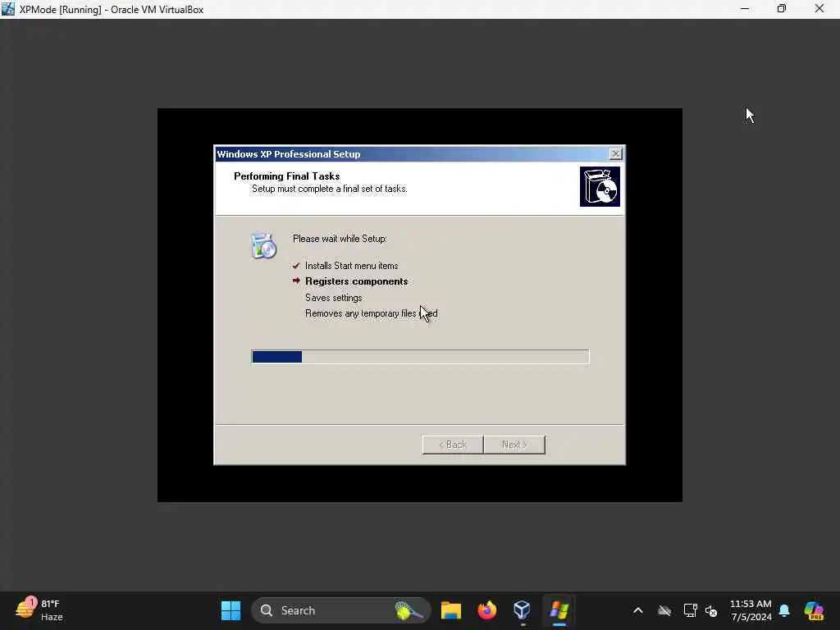Click the red checkmark next to Installs Start menu items
840x630 pixels.
point(295,266)
